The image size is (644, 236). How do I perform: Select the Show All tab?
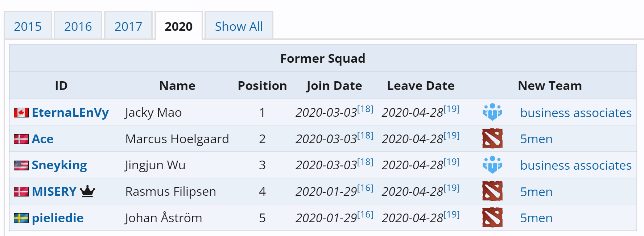[x=239, y=26]
